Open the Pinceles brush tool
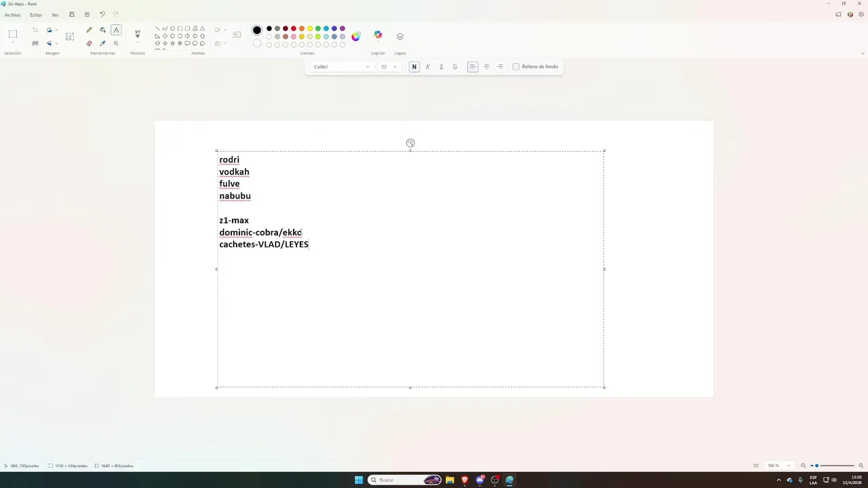 tap(138, 33)
